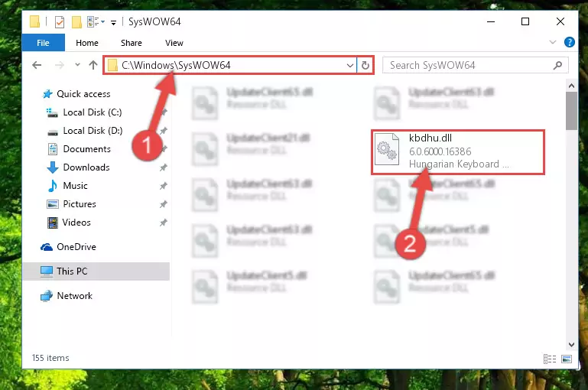Screen dimensions: 588x390
Task: Click the 155 items status text
Action: [50, 358]
